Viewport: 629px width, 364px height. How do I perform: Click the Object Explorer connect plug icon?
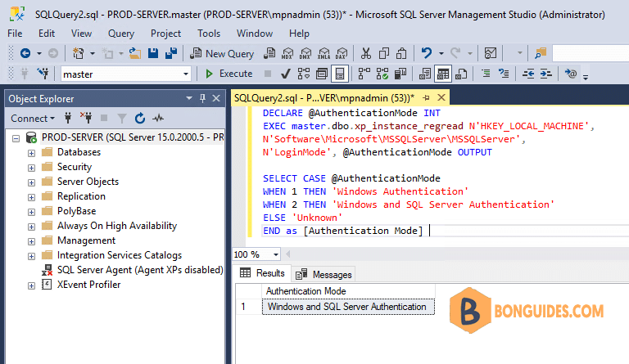click(68, 118)
